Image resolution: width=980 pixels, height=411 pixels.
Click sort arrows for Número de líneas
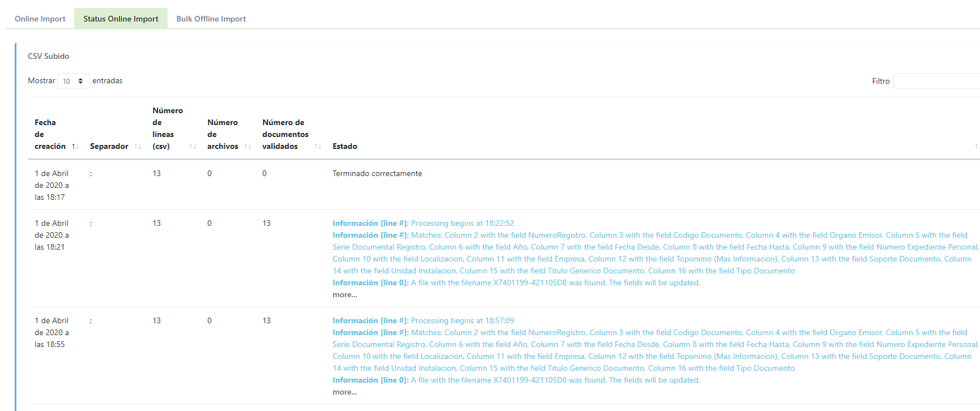pyautogui.click(x=193, y=147)
